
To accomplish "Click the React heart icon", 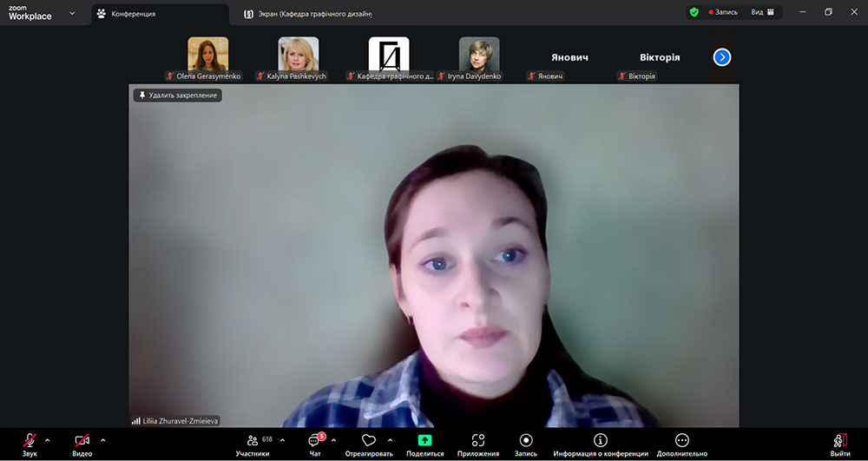I will (368, 441).
